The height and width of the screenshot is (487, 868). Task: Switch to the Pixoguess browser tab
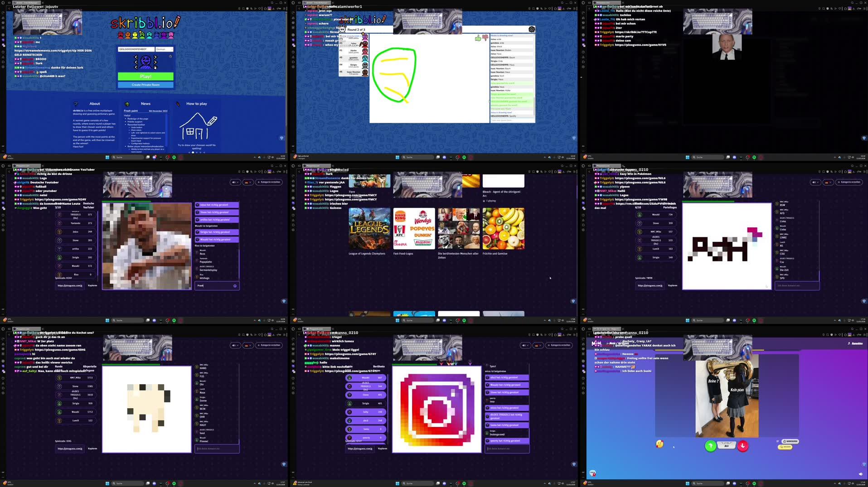(x=27, y=166)
